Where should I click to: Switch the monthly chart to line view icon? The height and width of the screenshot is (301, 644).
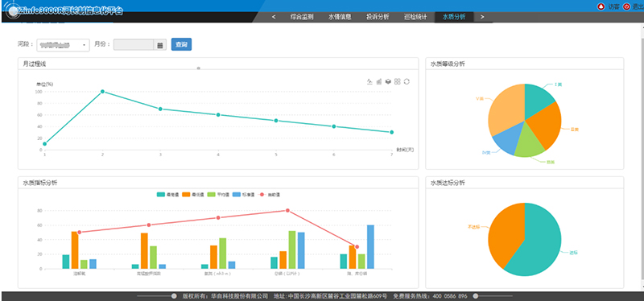[x=369, y=81]
